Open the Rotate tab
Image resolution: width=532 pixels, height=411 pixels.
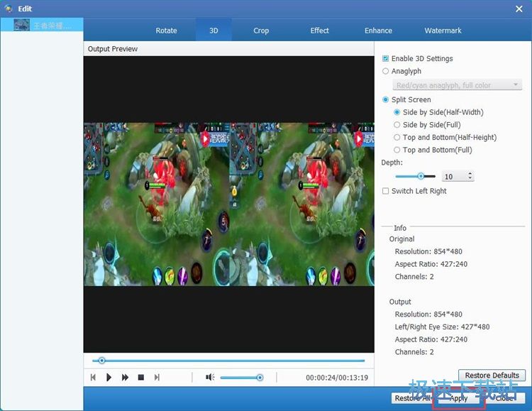166,31
